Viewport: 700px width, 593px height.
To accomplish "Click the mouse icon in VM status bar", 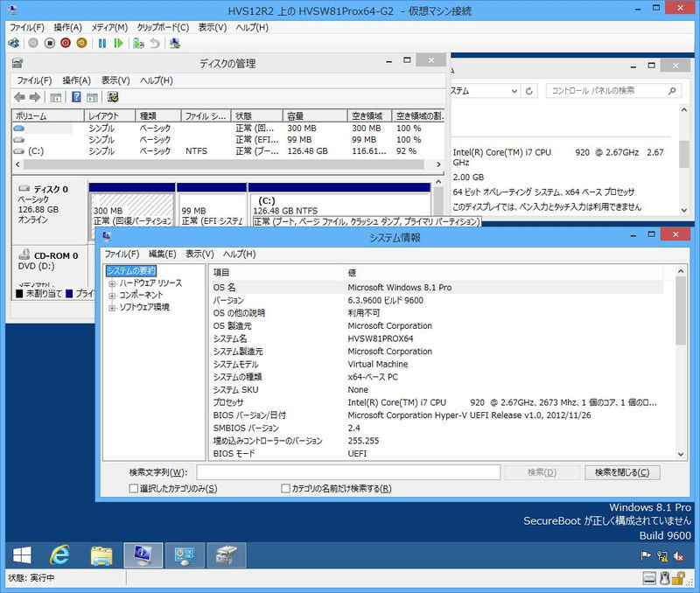I will point(665,578).
